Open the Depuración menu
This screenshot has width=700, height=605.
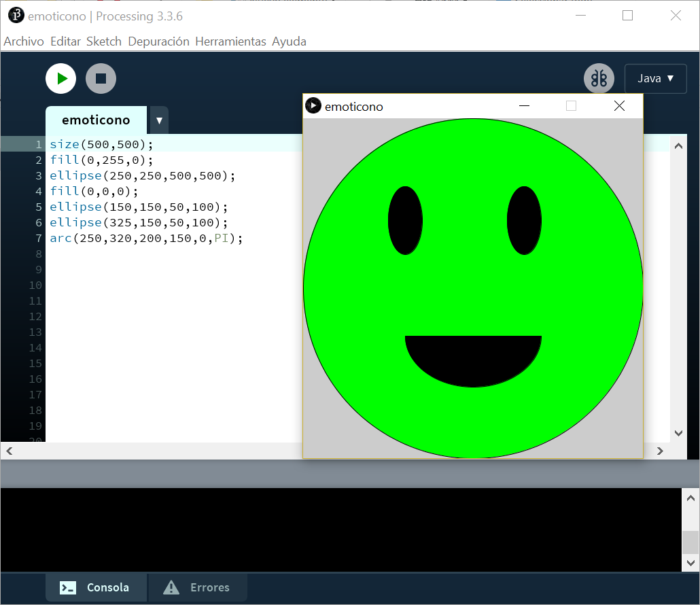pyautogui.click(x=158, y=41)
